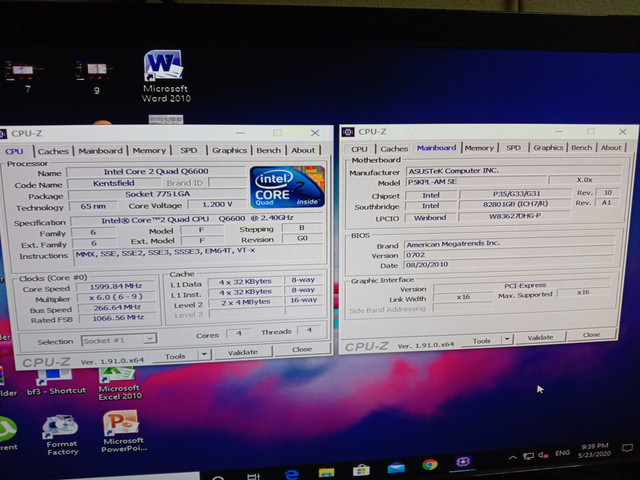Click the Core Speed value 1599.84 MHz
This screenshot has height=480, width=640.
tap(116, 287)
